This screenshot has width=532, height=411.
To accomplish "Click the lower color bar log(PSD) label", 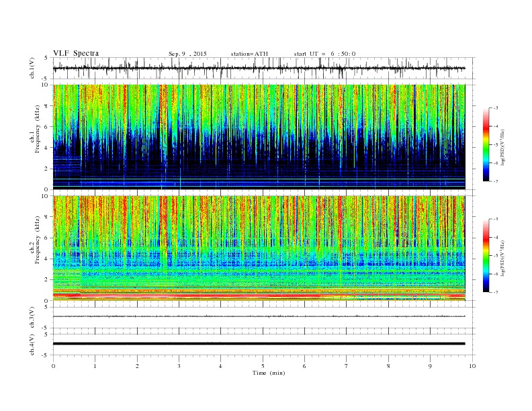I will point(503,258).
